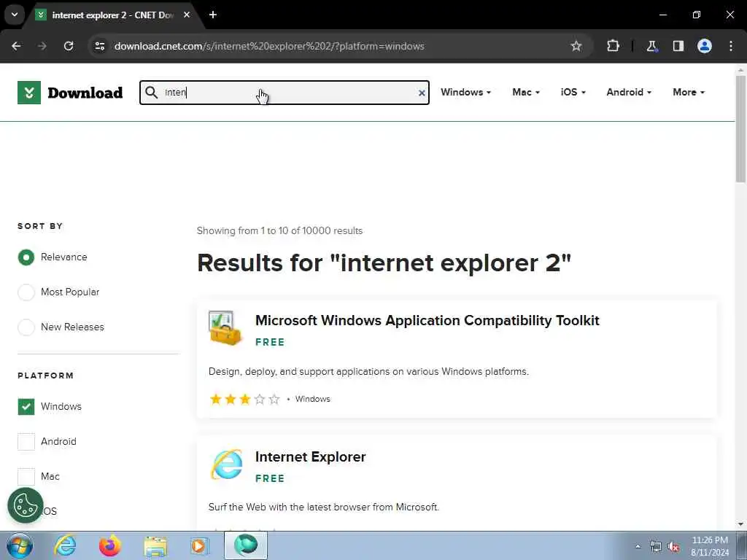The height and width of the screenshot is (560, 747).
Task: Uncheck the Windows platform checkbox
Action: [x=26, y=407]
